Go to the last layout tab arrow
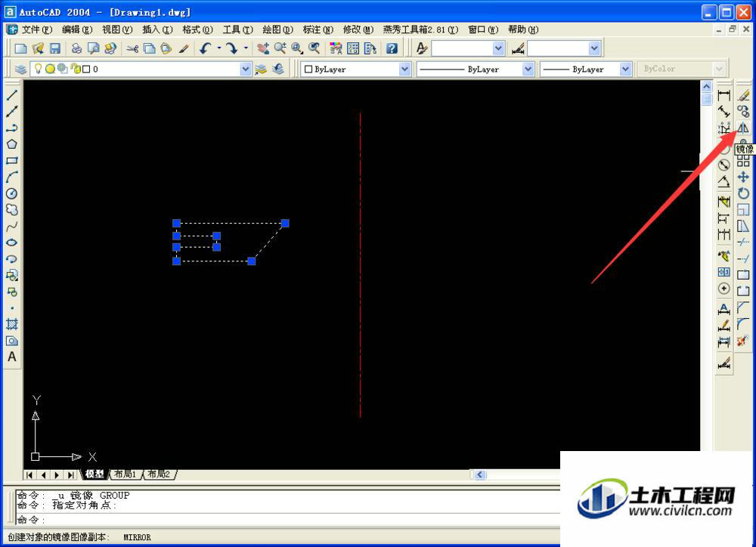The image size is (756, 547). click(70, 474)
